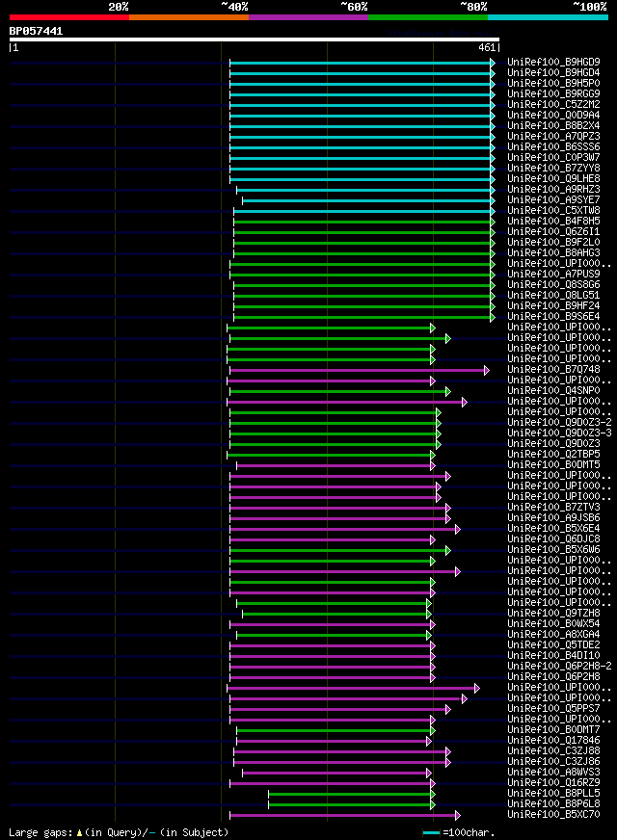Select the UniRef100_Q9TZH8 label
The width and height of the screenshot is (617, 840).
click(553, 614)
